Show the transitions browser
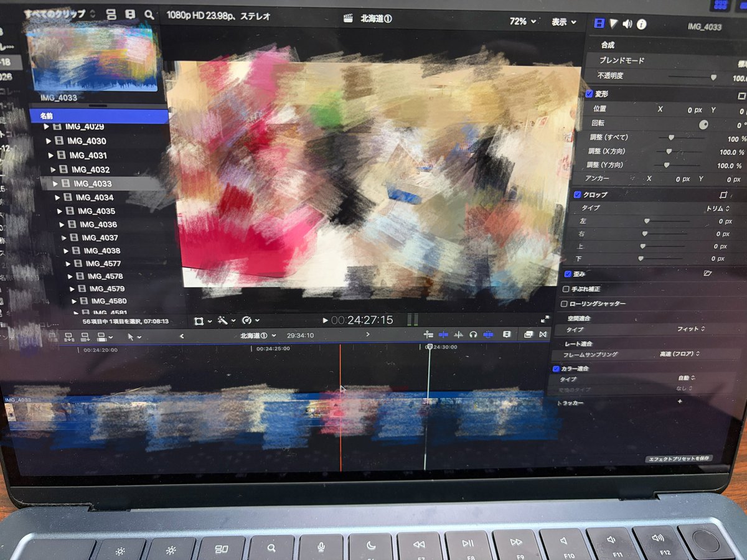The height and width of the screenshot is (560, 747). point(543,334)
